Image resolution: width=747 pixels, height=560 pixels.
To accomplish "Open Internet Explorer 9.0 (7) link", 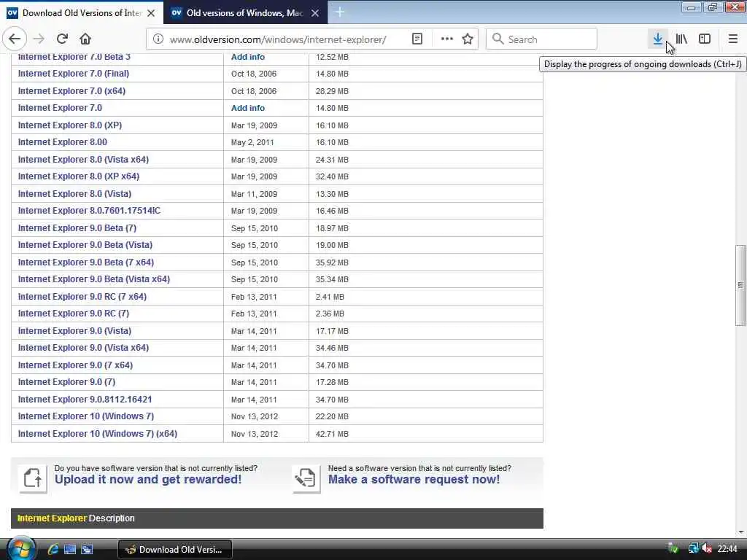I will coord(66,382).
